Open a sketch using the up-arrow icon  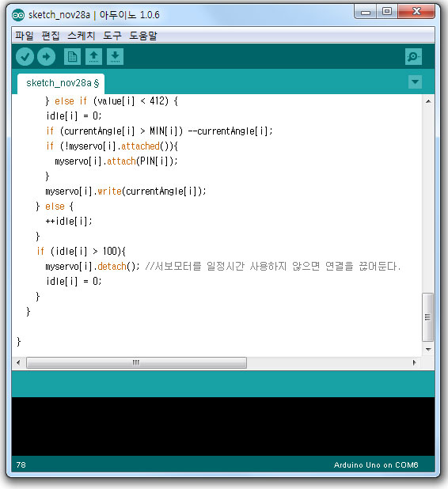coord(93,57)
